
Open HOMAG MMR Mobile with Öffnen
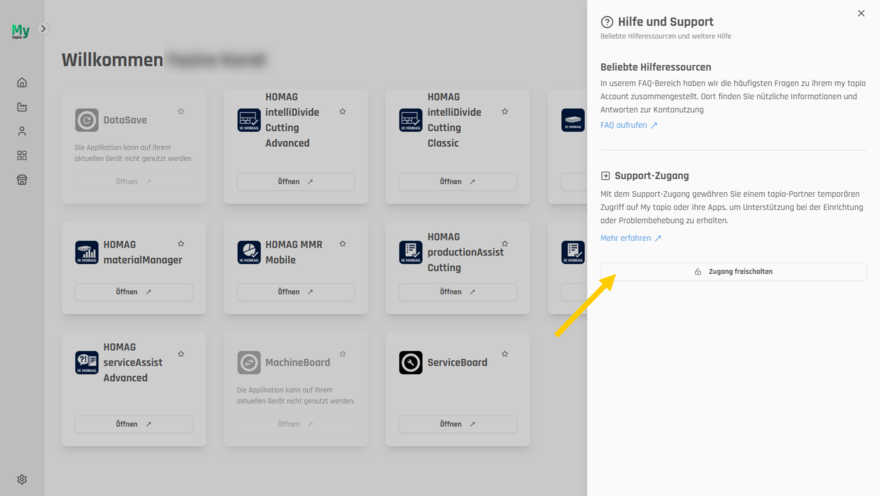296,292
